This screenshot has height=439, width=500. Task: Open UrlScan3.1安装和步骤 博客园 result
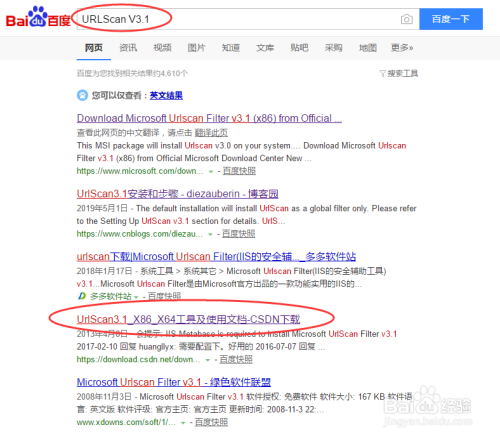(x=177, y=194)
